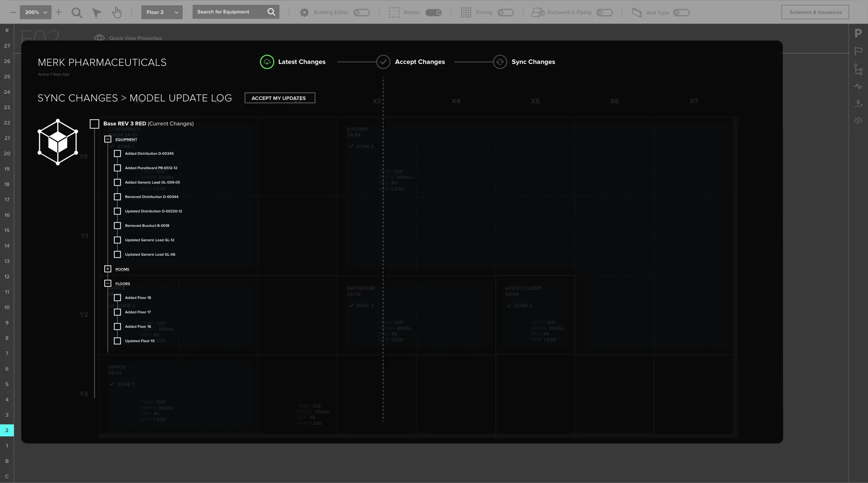The image size is (868, 483).
Task: Click the Zoning grid icon
Action: coord(466,12)
